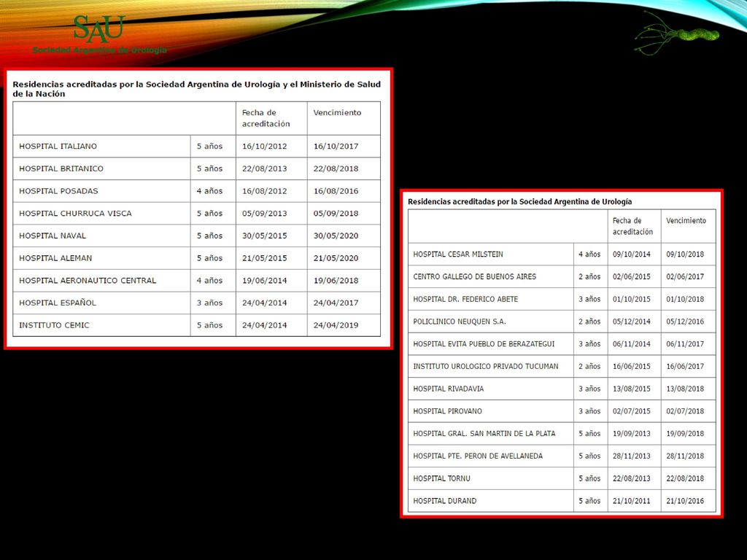This screenshot has width=747, height=560.
Task: Select expiry date 02/06/2017
Action: [685, 276]
